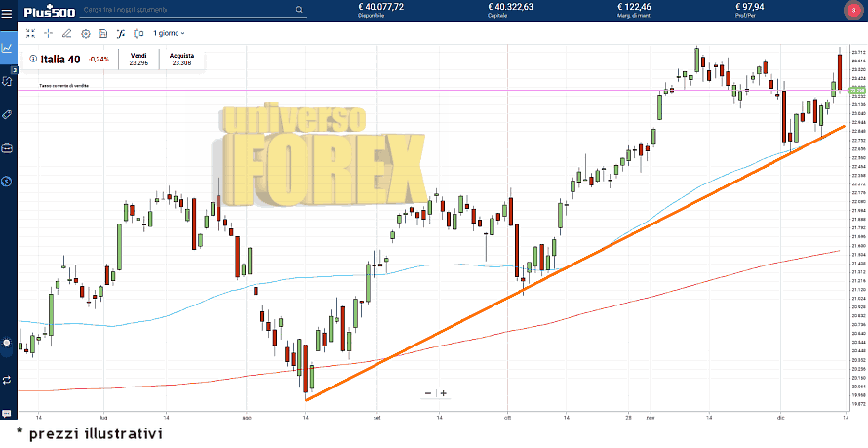The width and height of the screenshot is (868, 448).
Task: Select the crosshair cursor tool
Action: point(49,33)
